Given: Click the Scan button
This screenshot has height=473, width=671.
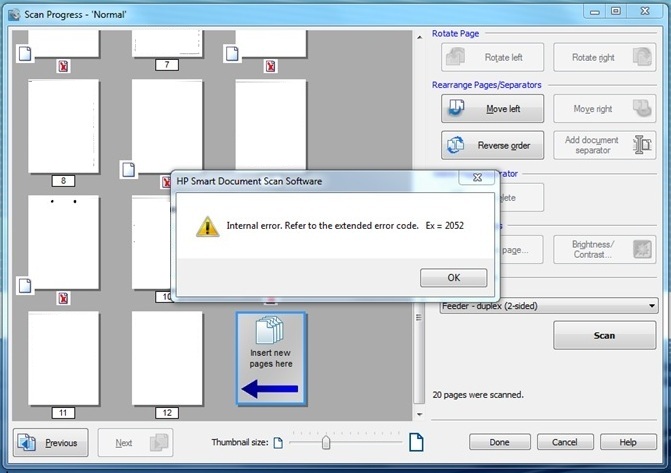Looking at the screenshot, I should [x=604, y=335].
